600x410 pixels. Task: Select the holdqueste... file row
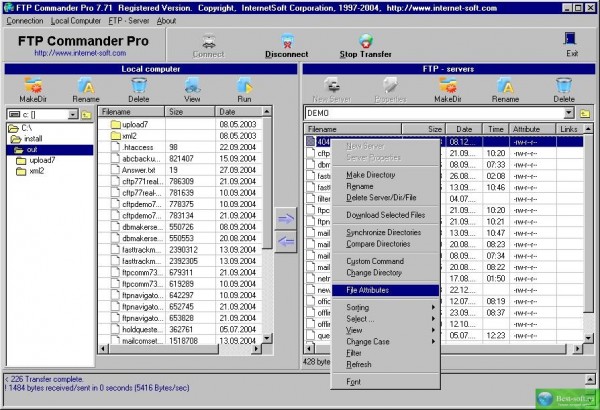pos(180,330)
